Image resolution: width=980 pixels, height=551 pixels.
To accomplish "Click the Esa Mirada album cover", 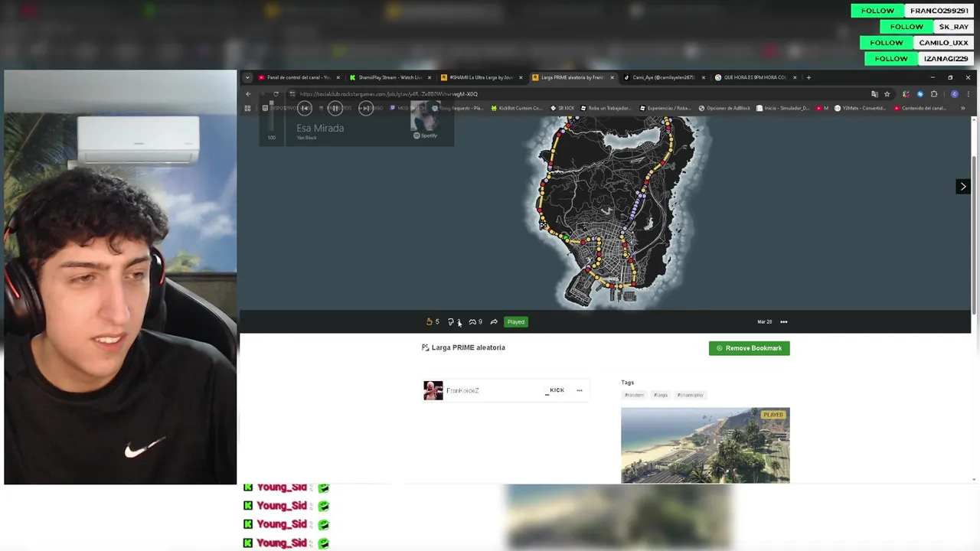I will click(x=426, y=116).
